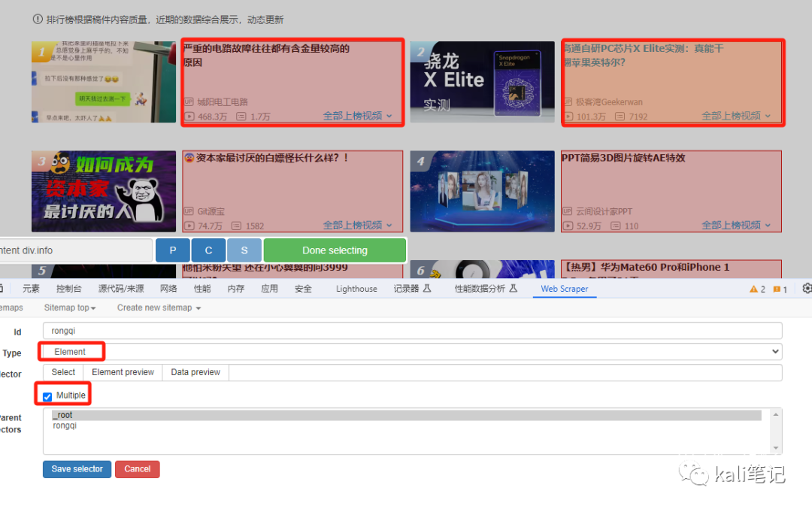Click the Done selecting button
This screenshot has width=812, height=509.
pyautogui.click(x=335, y=250)
